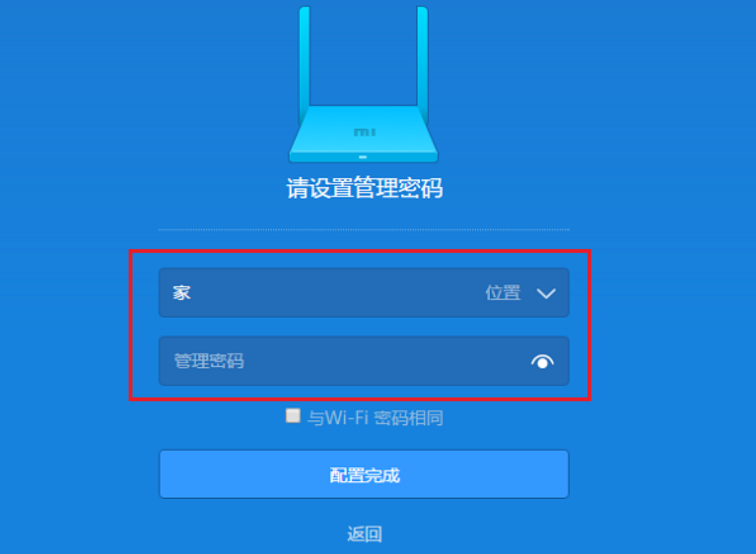The image size is (756, 554).
Task: Click the 与Wi-Fi 密码相同 label text
Action: pyautogui.click(x=375, y=417)
